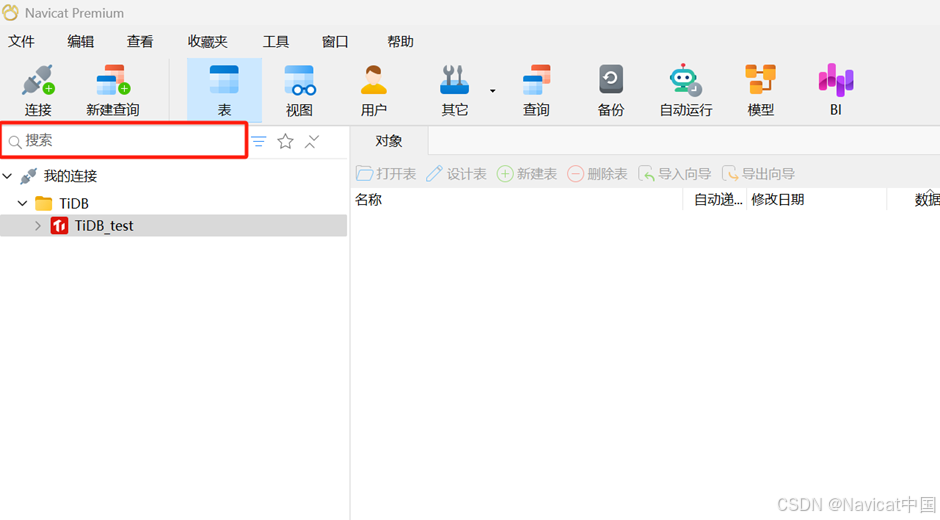Click the yellow TiDB folder icon
Image resolution: width=940 pixels, height=520 pixels.
coord(43,203)
